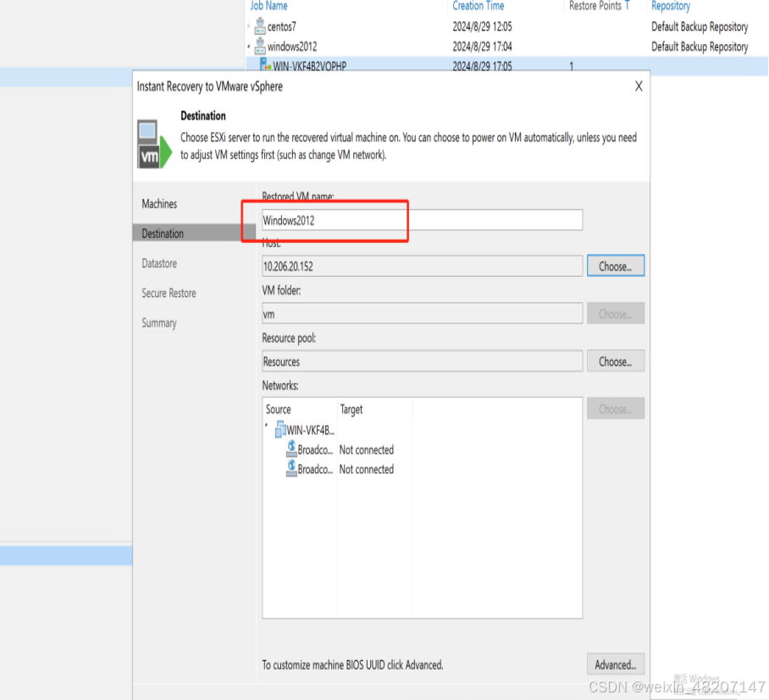Image resolution: width=769 pixels, height=700 pixels.
Task: Sort by Repository column header
Action: pos(671,6)
